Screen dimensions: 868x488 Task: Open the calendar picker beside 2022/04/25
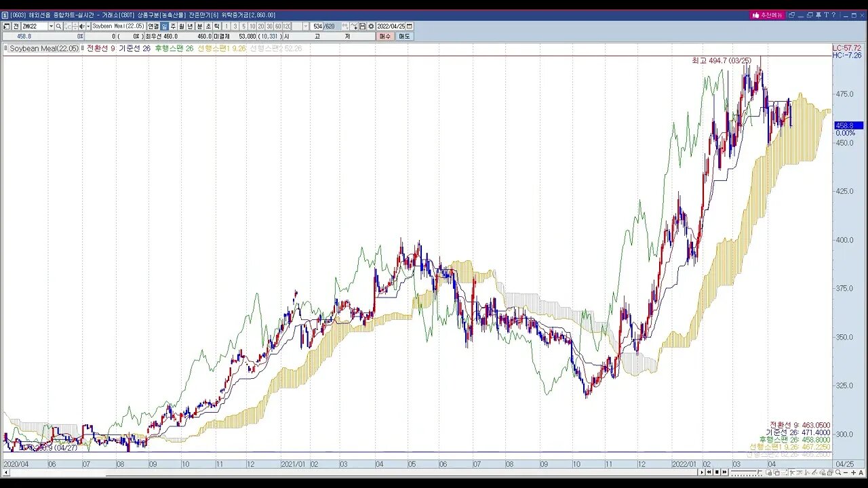[x=409, y=26]
